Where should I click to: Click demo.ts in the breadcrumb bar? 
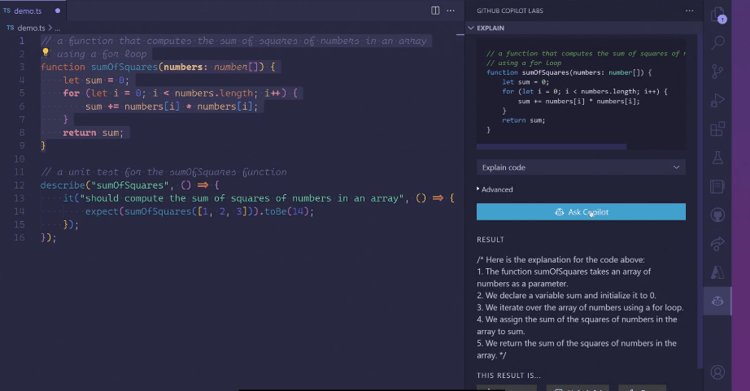click(x=31, y=28)
